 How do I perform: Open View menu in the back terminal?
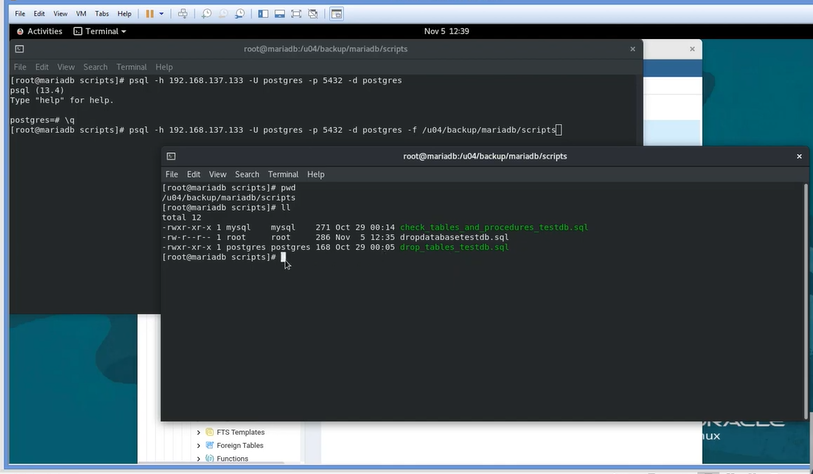(x=66, y=67)
